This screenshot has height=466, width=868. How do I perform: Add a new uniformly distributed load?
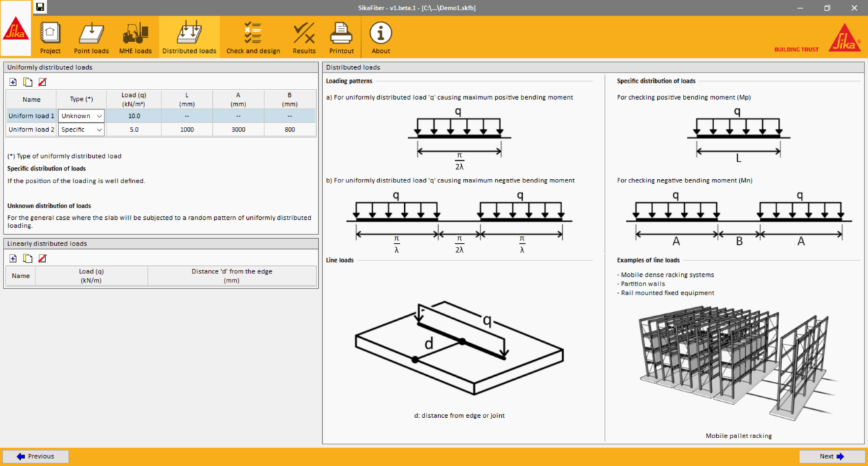tap(13, 82)
